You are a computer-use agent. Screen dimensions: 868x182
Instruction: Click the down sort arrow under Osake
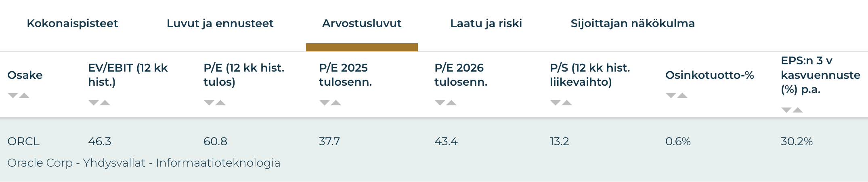[x=13, y=95]
